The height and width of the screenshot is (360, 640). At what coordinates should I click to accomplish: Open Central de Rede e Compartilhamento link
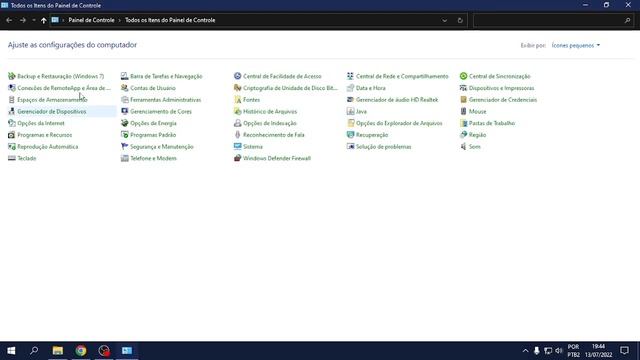click(402, 76)
